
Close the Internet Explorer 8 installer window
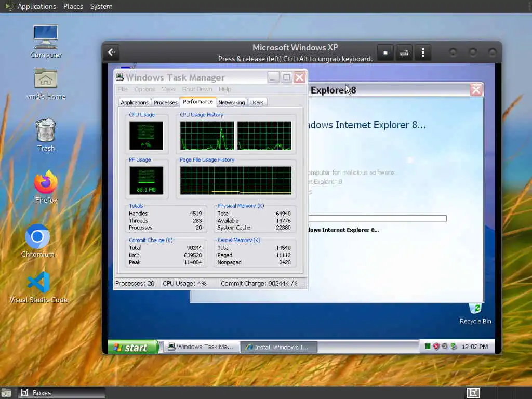476,90
